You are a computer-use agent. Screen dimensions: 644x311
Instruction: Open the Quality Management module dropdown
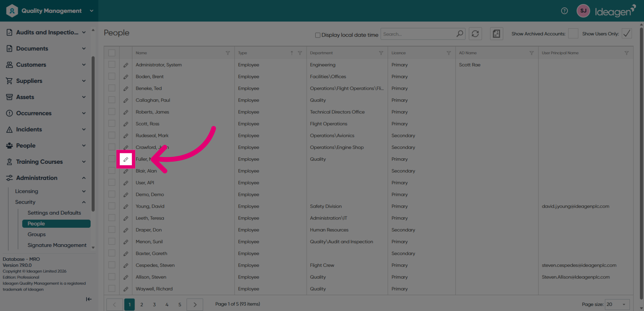pos(92,11)
